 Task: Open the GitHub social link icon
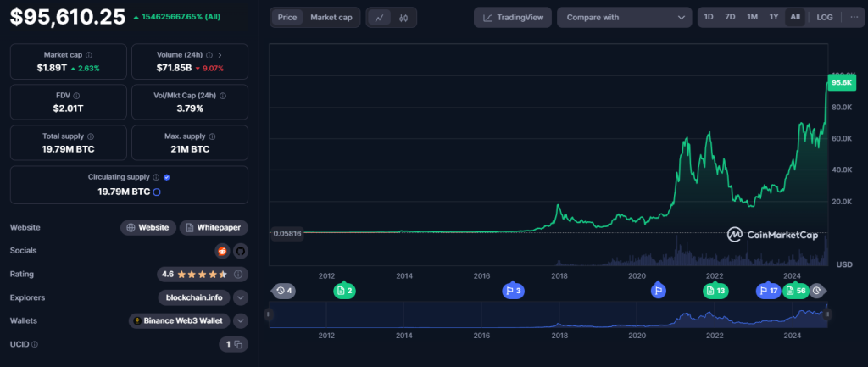240,251
